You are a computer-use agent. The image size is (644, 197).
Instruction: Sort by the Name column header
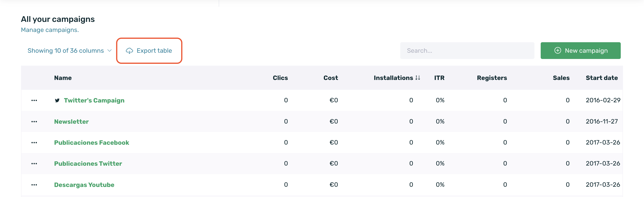click(x=63, y=78)
